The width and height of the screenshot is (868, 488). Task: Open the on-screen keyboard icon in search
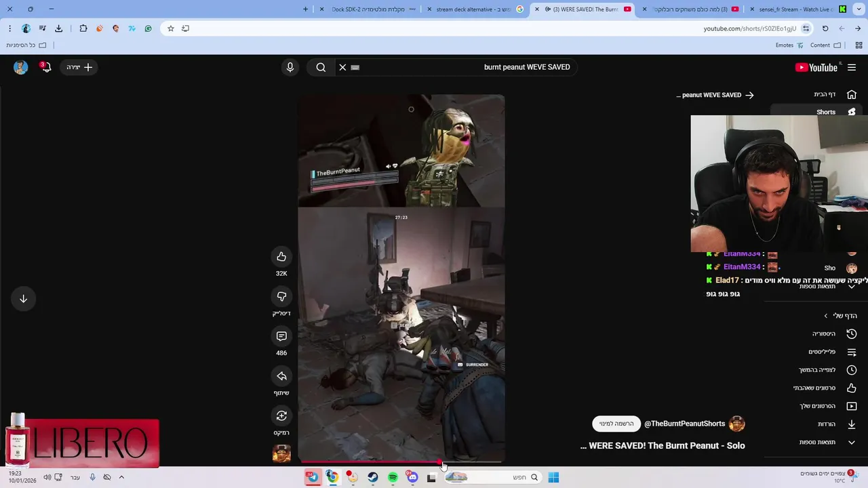coord(355,67)
